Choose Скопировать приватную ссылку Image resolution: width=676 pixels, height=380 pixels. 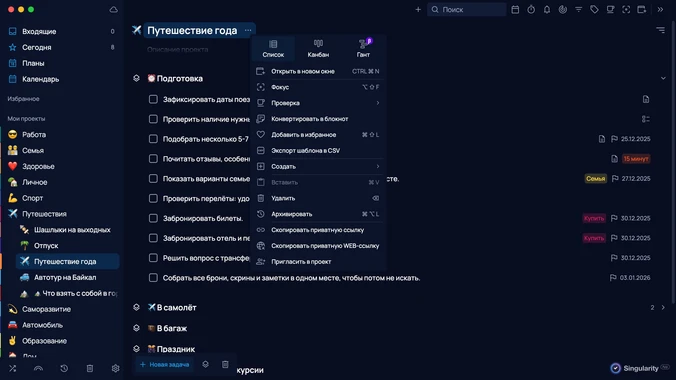(318, 230)
